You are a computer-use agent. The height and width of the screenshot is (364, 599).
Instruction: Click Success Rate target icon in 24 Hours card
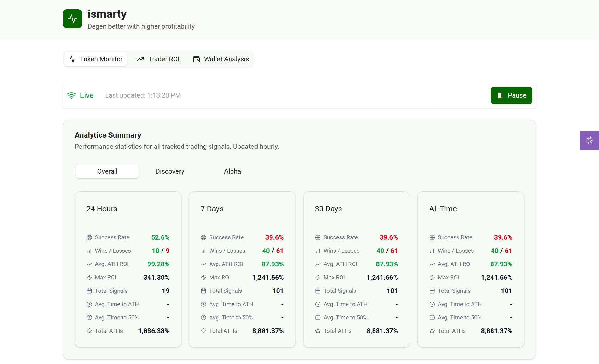click(89, 237)
